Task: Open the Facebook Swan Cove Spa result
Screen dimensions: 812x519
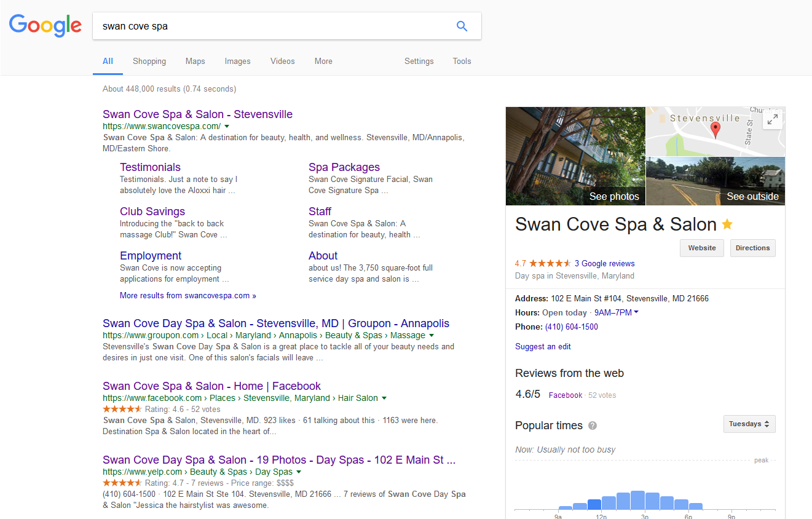Action: point(211,386)
